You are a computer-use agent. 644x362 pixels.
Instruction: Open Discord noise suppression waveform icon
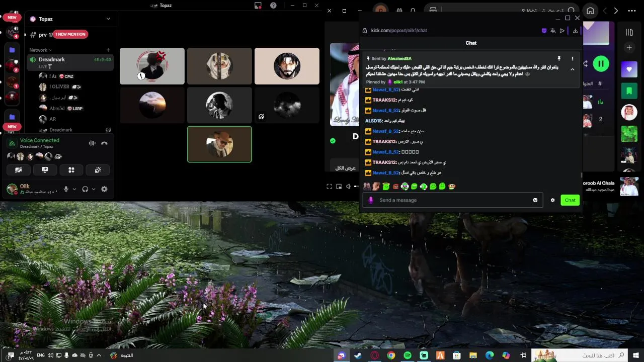pyautogui.click(x=92, y=143)
